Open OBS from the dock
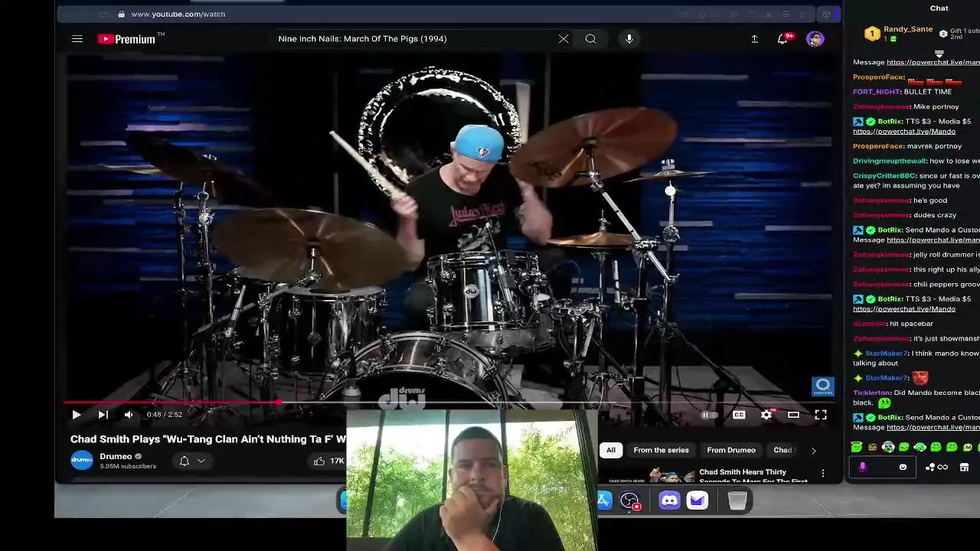 (x=629, y=500)
